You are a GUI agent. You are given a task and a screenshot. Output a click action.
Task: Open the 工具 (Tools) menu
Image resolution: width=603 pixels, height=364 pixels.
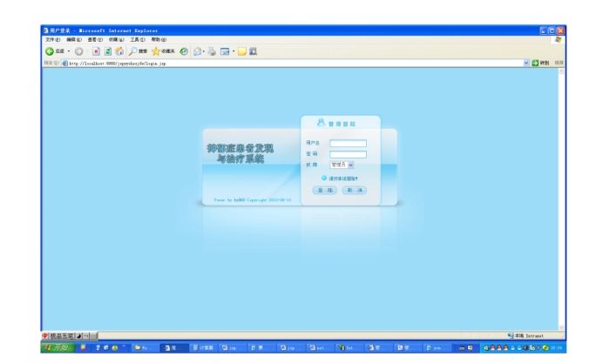click(138, 39)
